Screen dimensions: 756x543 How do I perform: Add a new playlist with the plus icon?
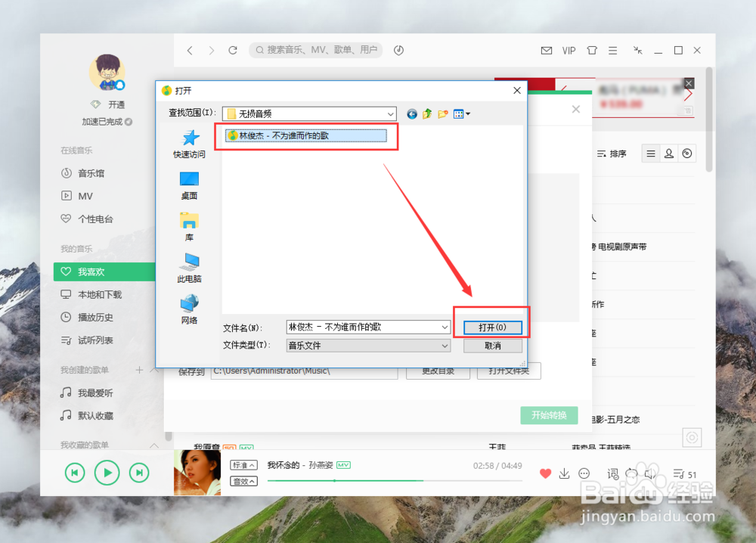click(139, 370)
